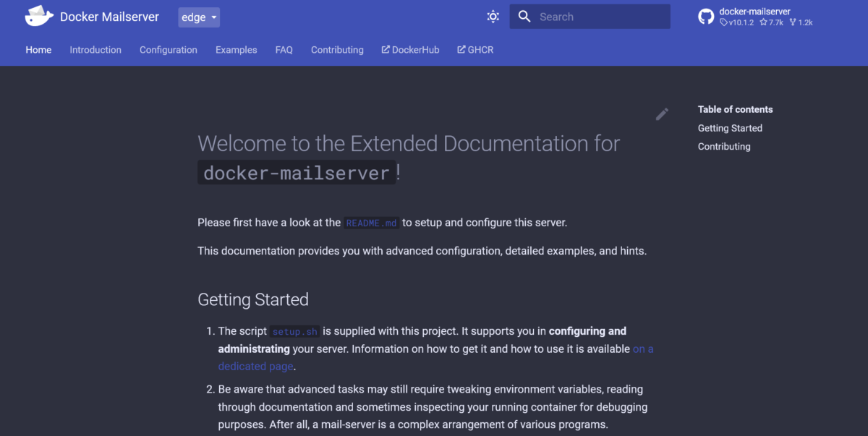Open the Home tab
Image resolution: width=868 pixels, height=436 pixels.
[x=38, y=50]
